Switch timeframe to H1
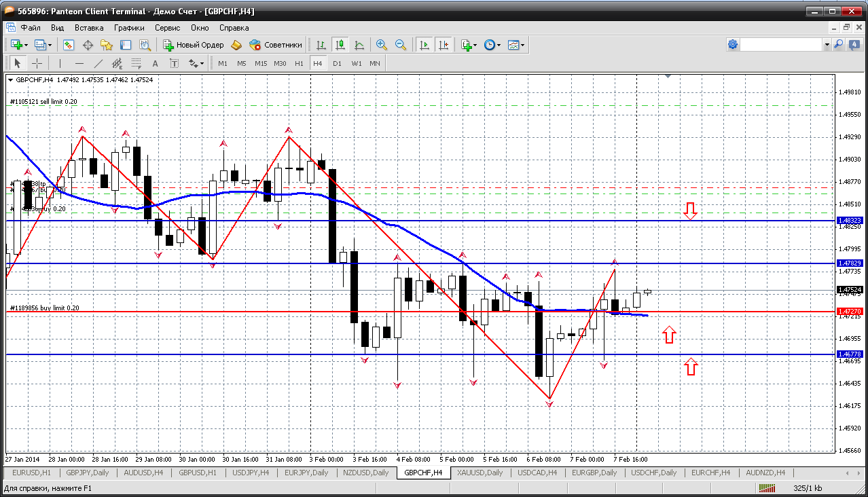Screen dimensions: 868x497 pyautogui.click(x=299, y=63)
